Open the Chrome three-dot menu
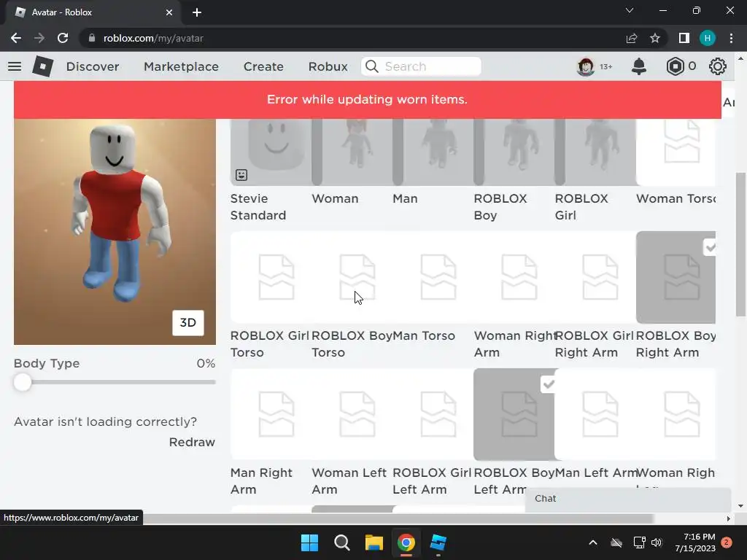 click(x=731, y=38)
